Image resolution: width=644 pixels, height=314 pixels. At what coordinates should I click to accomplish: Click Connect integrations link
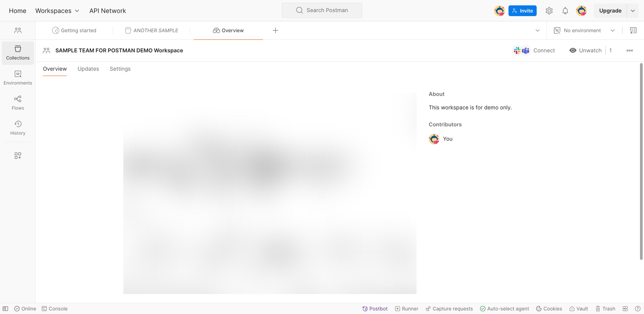pos(544,50)
